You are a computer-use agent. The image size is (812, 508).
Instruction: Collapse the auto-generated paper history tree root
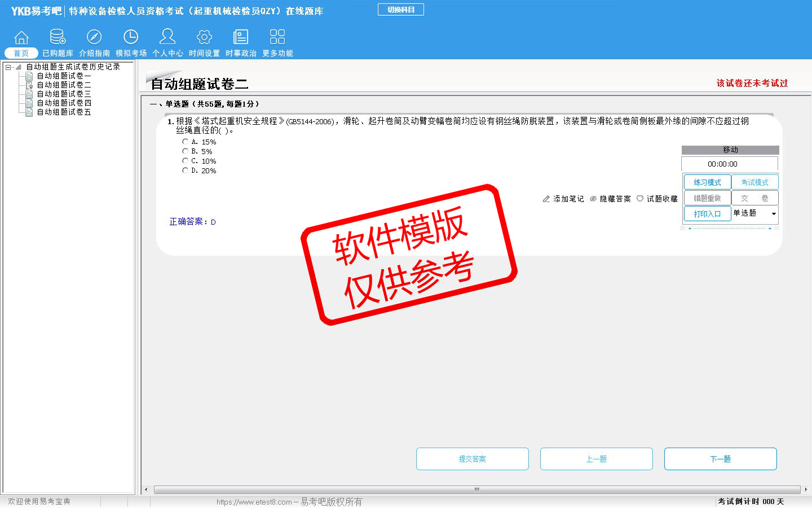(x=8, y=67)
